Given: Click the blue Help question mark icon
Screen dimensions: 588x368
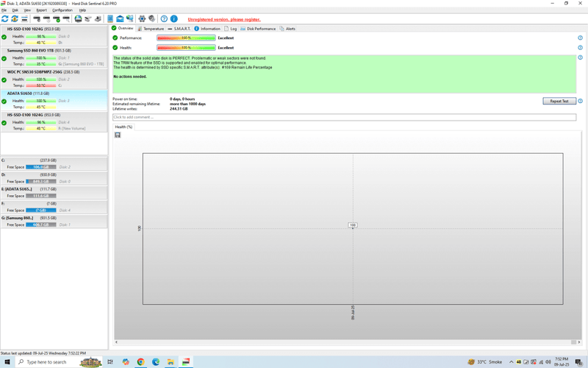Looking at the screenshot, I should [x=164, y=18].
